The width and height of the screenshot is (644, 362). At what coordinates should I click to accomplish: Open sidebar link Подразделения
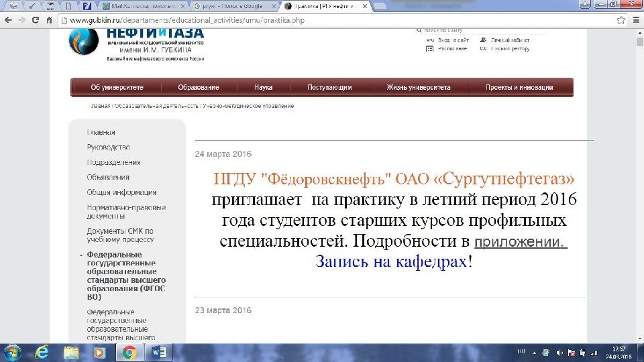(114, 162)
